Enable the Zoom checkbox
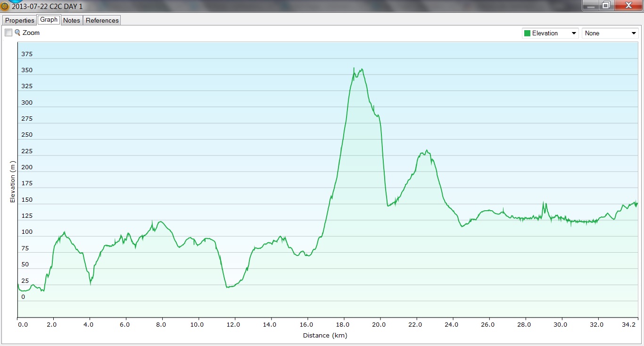644x346 pixels. (x=8, y=33)
